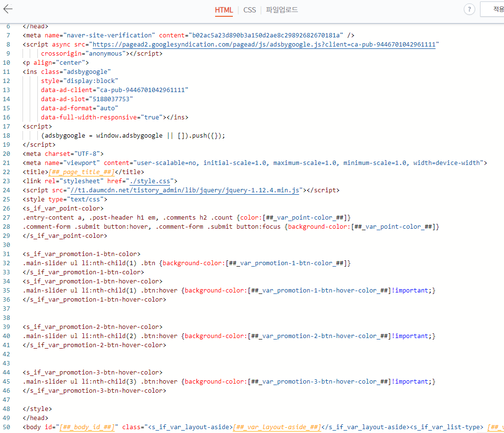Screen dimensions: 504x433
Task: Click the data-ad-format="auto" attribute
Action: tap(80, 108)
